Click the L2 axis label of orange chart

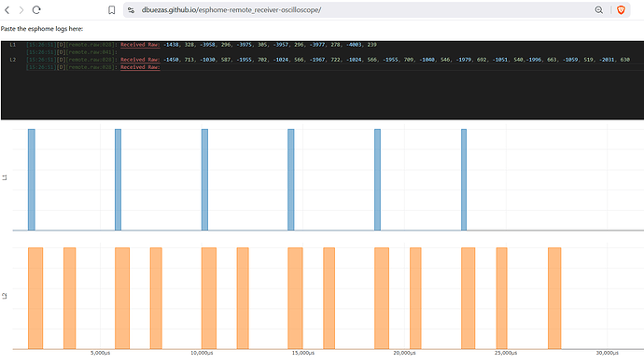(x=5, y=296)
